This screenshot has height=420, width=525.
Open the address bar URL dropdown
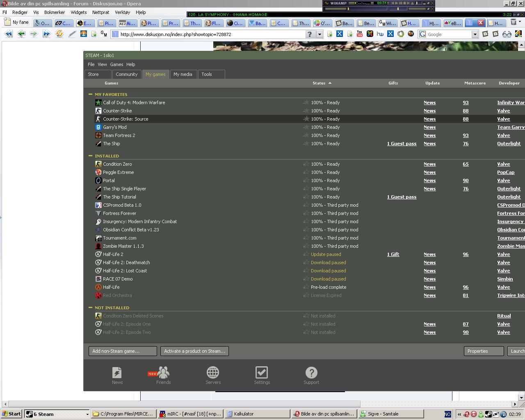pos(320,34)
